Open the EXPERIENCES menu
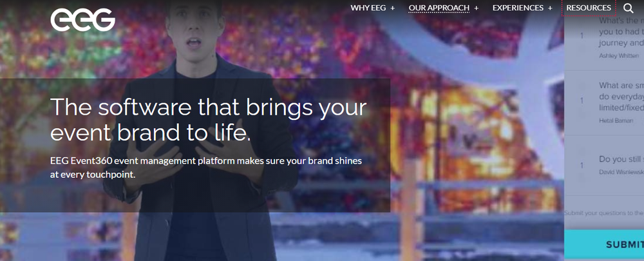The image size is (644, 261). click(x=518, y=8)
